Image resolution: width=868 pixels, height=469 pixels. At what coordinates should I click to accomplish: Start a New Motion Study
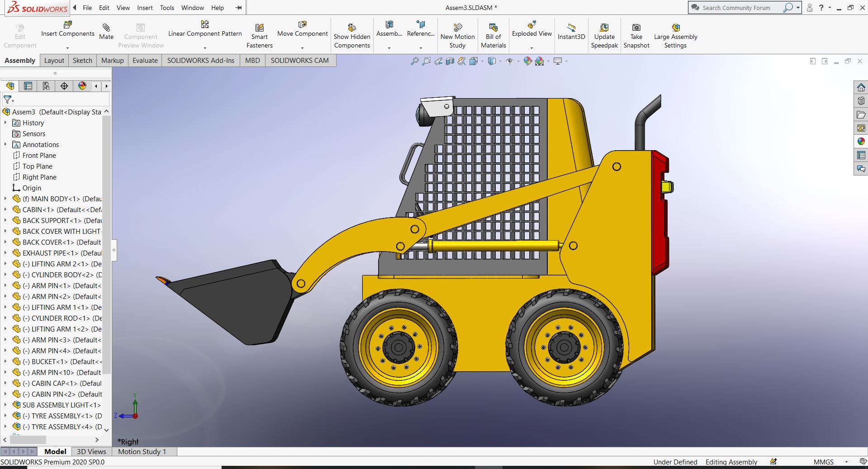[x=458, y=36]
